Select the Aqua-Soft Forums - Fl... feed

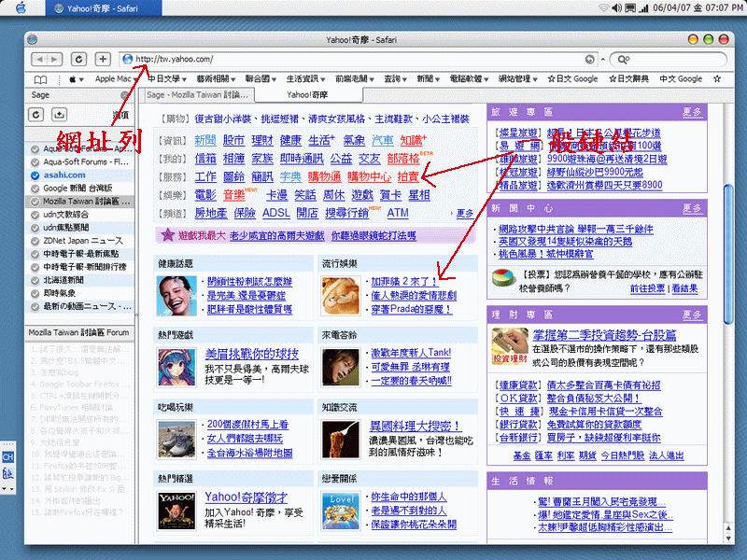coord(79,162)
